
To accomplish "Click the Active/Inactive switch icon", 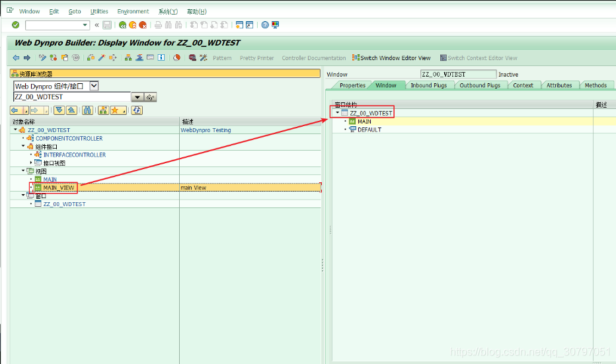I will [x=54, y=57].
